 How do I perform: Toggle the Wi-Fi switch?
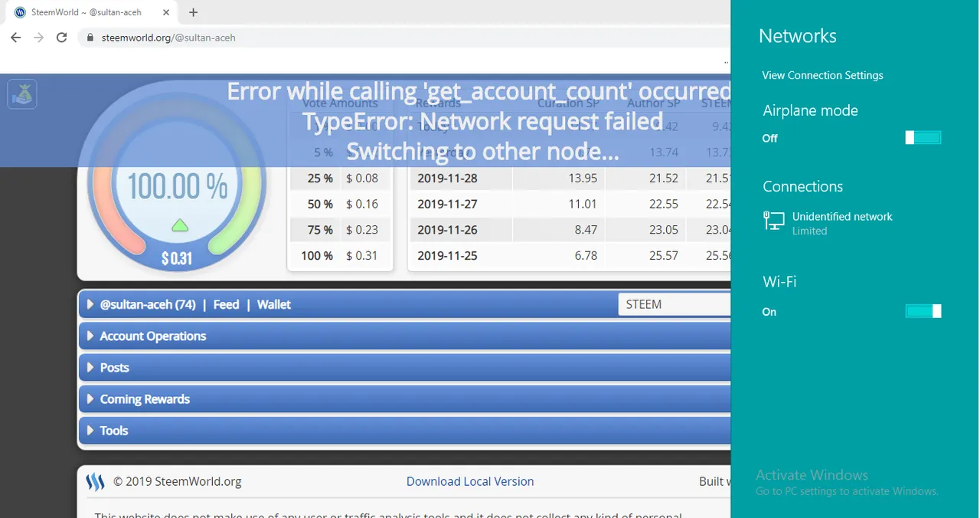923,311
